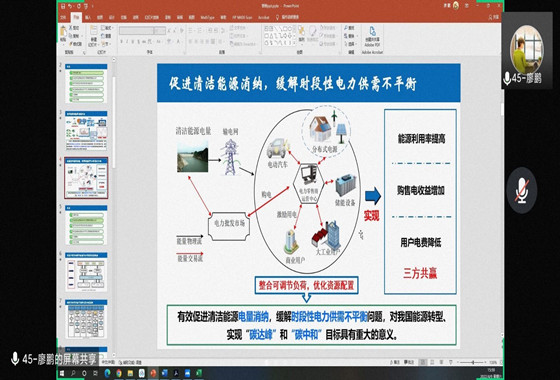Open Google Chrome from the taskbar

click(x=119, y=373)
